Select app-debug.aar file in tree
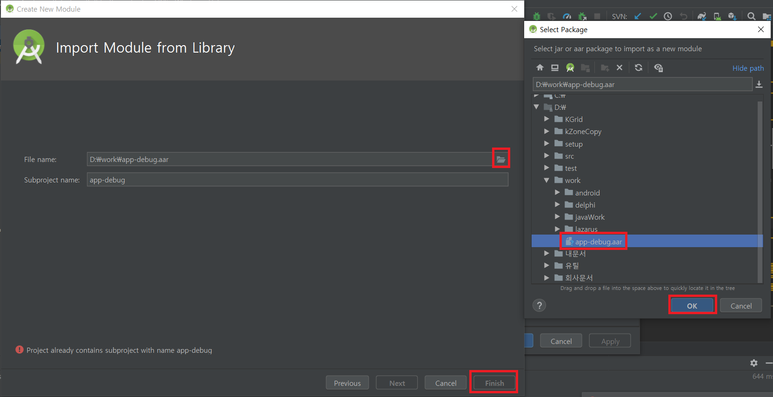This screenshot has width=773, height=397. pyautogui.click(x=647, y=241)
